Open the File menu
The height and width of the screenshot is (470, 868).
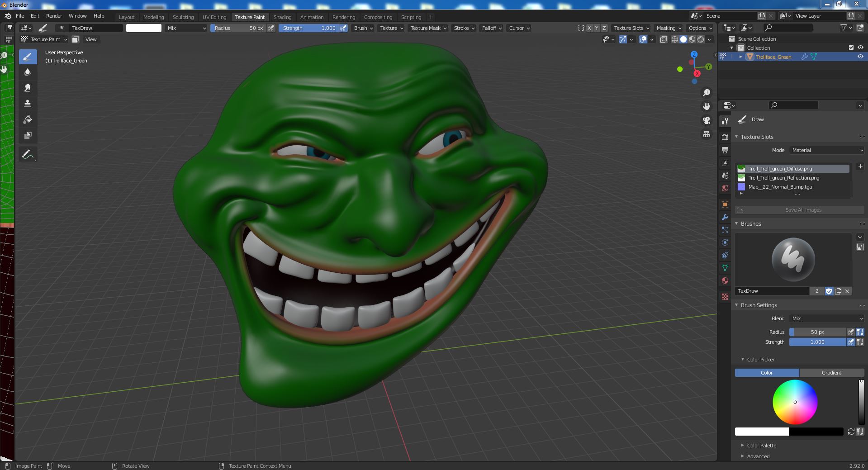(20, 16)
